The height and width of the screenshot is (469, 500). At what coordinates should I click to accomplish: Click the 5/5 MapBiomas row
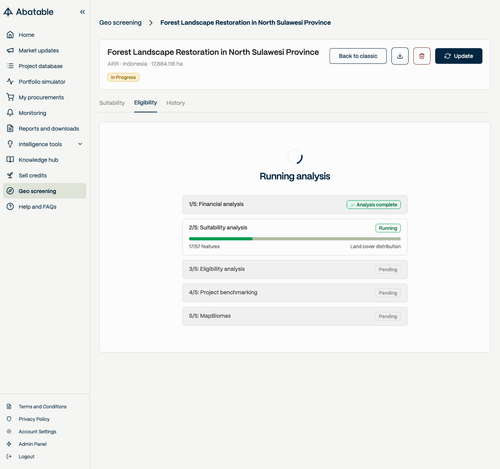295,316
